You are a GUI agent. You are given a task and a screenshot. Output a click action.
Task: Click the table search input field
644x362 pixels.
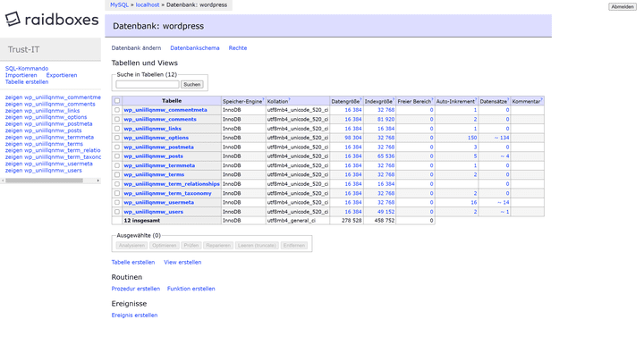pyautogui.click(x=148, y=85)
